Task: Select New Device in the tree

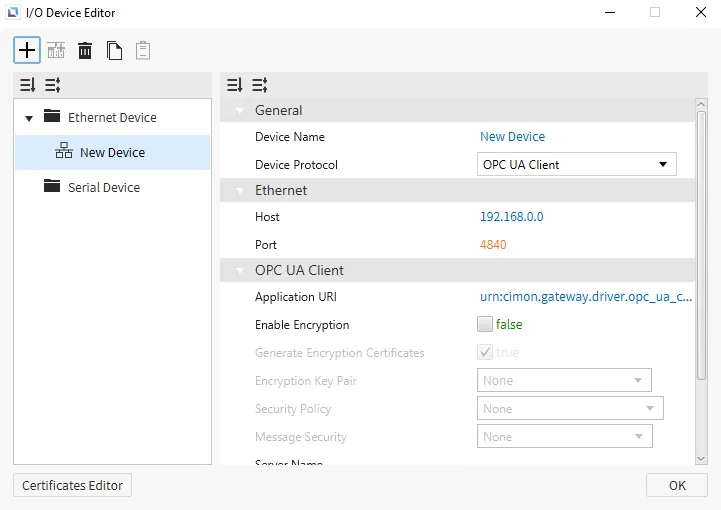Action: tap(112, 152)
